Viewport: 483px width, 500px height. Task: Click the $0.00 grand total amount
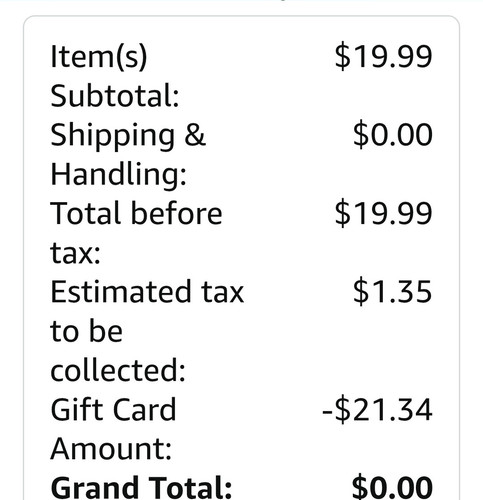coord(392,488)
